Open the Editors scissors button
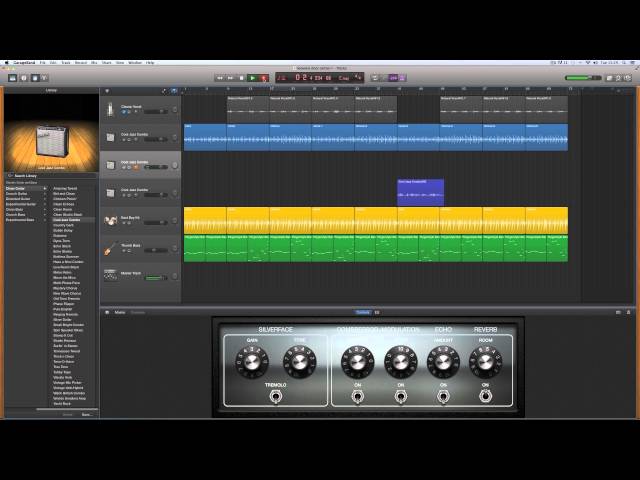This screenshot has width=640, height=480. 44,78
